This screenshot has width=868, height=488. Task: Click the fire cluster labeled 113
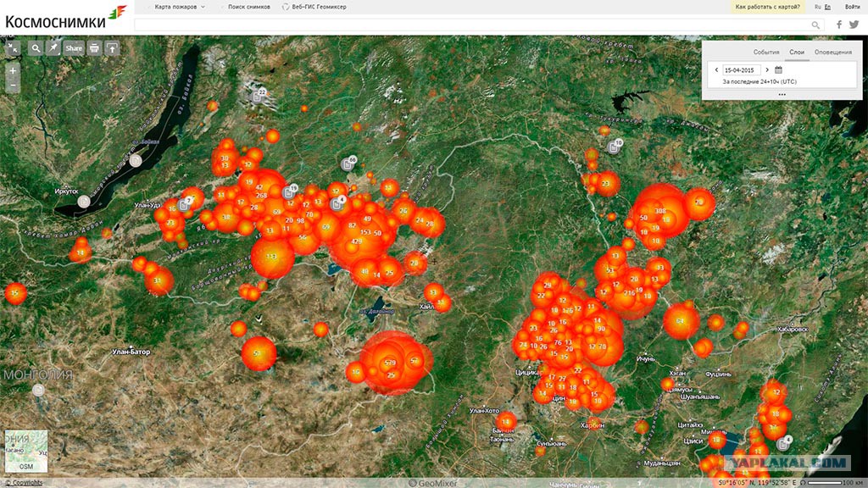point(272,258)
